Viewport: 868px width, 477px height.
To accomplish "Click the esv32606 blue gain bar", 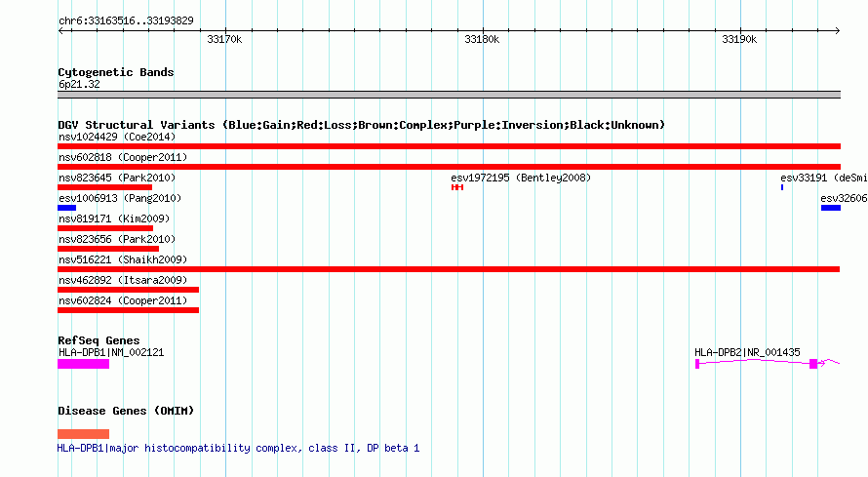I will [831, 208].
